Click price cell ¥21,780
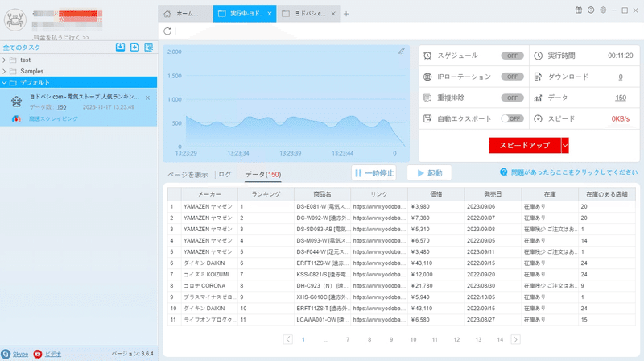This screenshot has height=361, width=644. (x=436, y=286)
